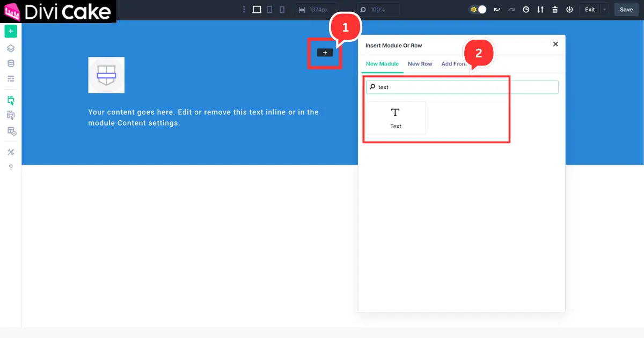The height and width of the screenshot is (338, 644).
Task: Click the Insert Module Or Row dialog title
Action: point(394,46)
